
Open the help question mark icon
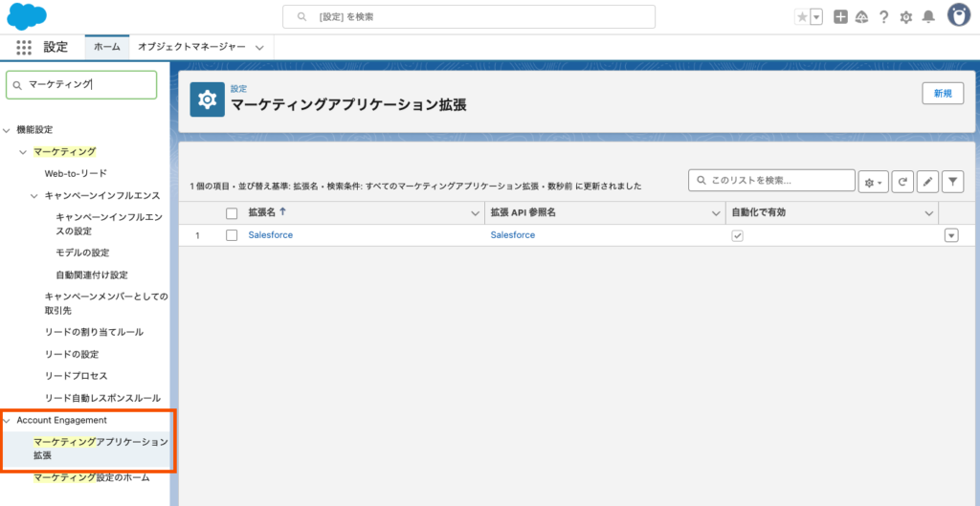coord(883,16)
